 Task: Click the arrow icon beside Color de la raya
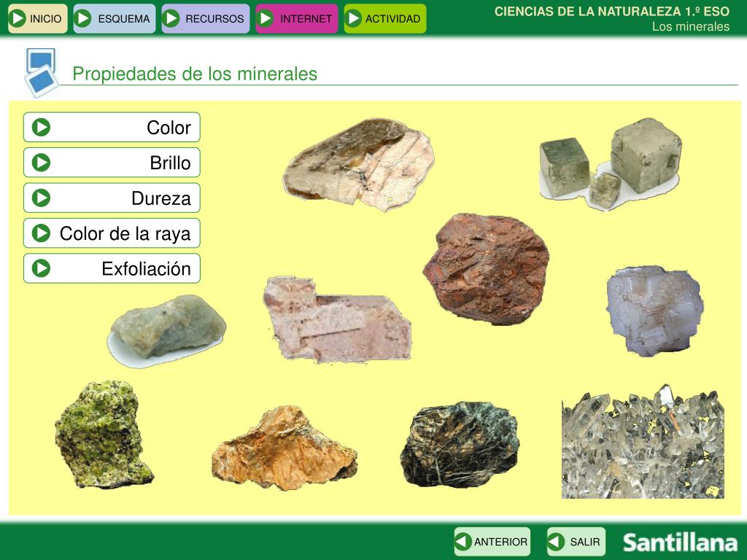coord(41,233)
